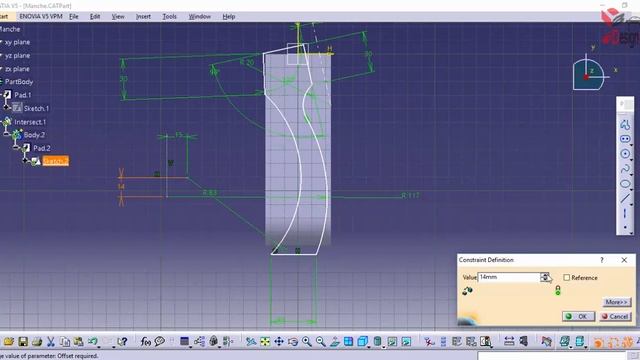Select the Point sketch tool
The width and height of the screenshot is (640, 360).
pos(624,227)
